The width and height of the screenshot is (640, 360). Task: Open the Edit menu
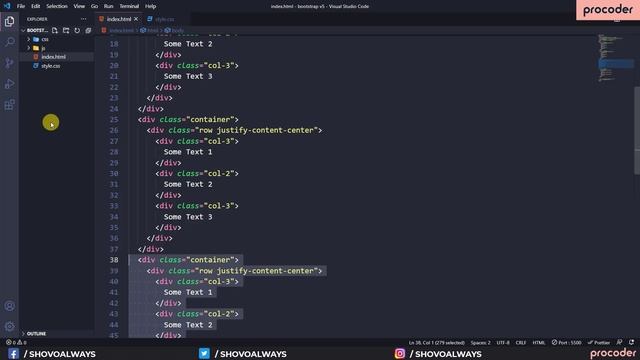[x=36, y=6]
